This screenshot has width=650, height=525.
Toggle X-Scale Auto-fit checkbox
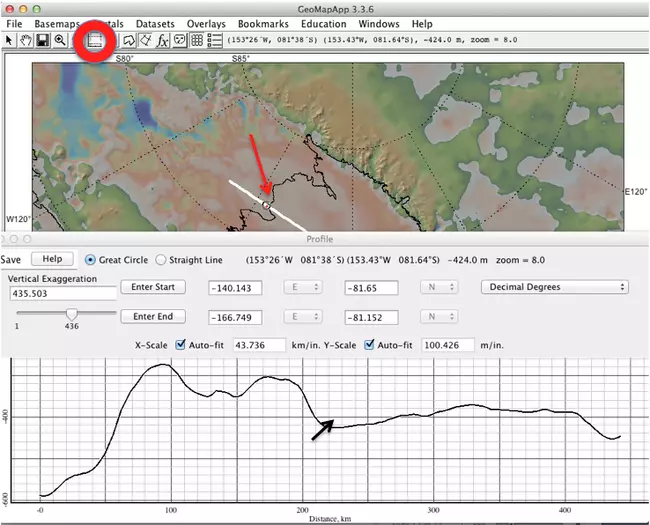point(181,346)
